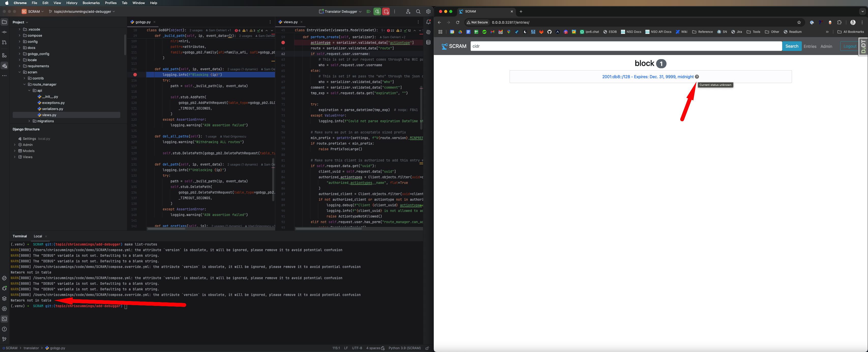868x352 pixels.
Task: Click the Logout button in SCRAM
Action: [x=849, y=46]
